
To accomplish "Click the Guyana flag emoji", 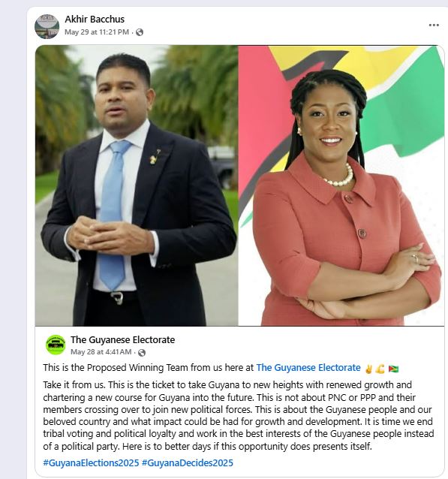I will (x=393, y=369).
